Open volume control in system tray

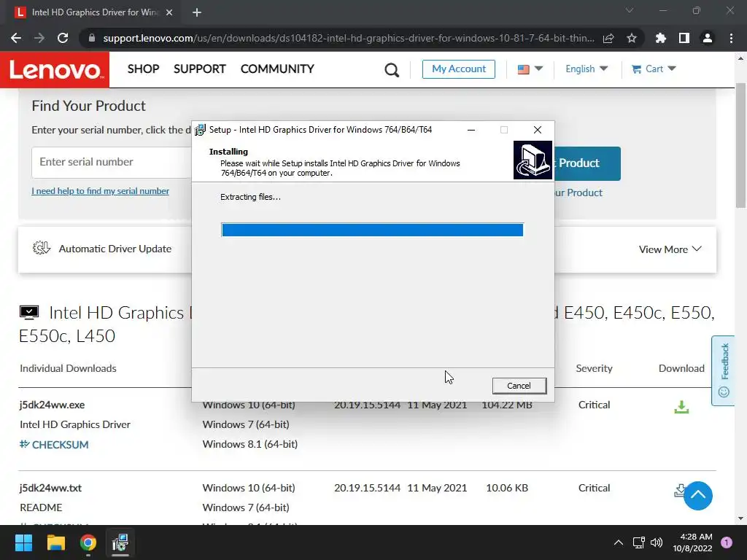point(657,542)
